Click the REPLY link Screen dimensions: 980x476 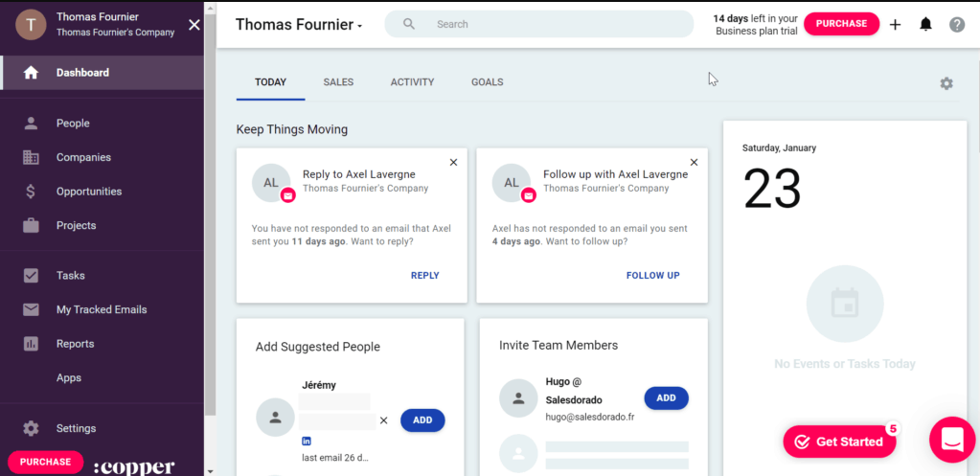pyautogui.click(x=425, y=276)
